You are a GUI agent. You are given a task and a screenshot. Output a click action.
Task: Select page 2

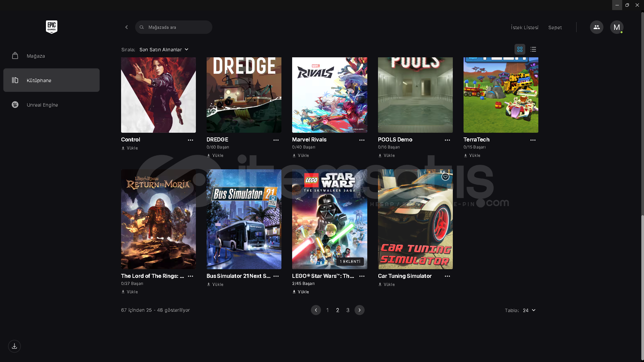coord(338,310)
